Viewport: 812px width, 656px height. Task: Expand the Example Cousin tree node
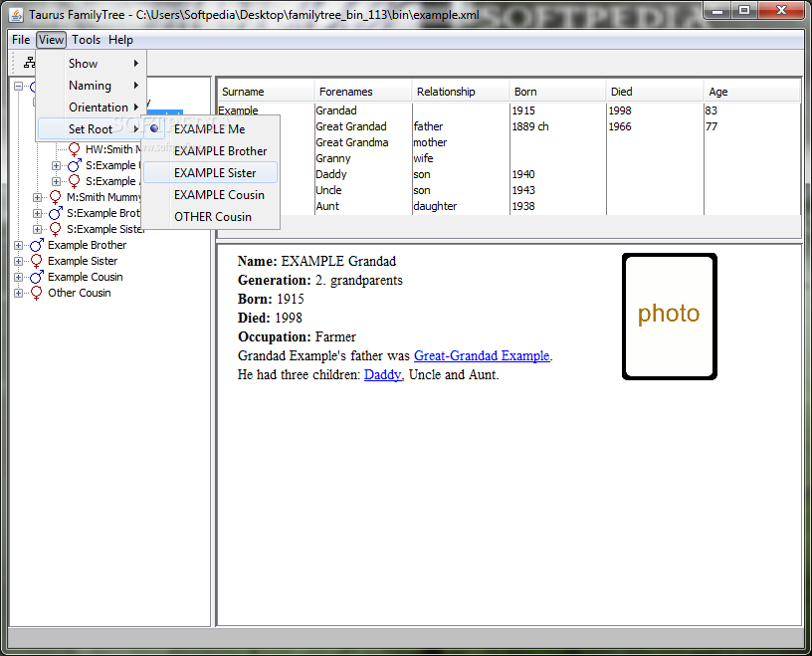click(18, 277)
